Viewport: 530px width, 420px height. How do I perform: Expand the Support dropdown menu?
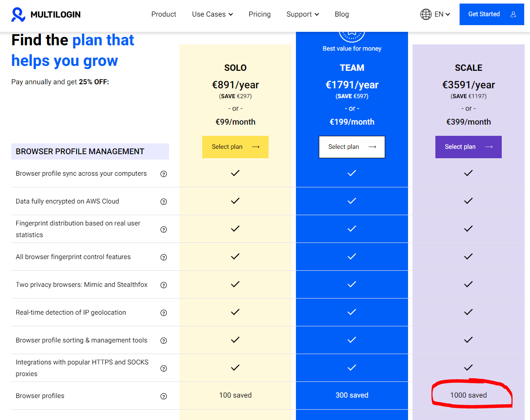pyautogui.click(x=303, y=14)
